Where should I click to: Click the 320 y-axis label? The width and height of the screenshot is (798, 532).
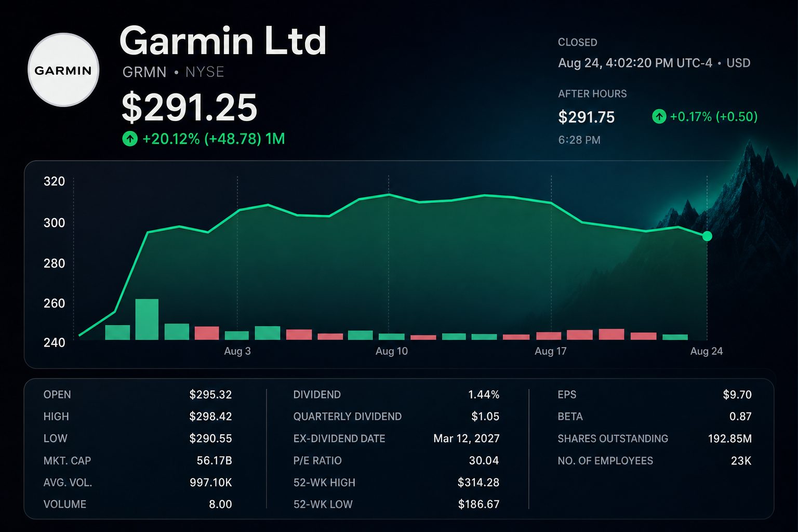click(54, 181)
